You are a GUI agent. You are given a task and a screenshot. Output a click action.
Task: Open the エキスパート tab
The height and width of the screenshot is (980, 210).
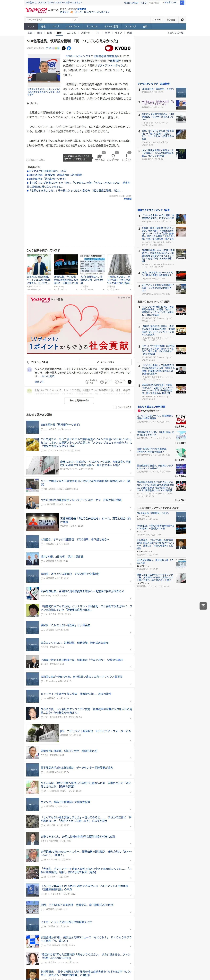(x=72, y=27)
